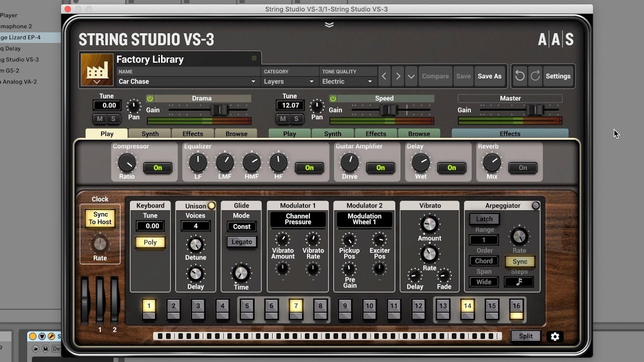
Task: Click the Arpeggiator Rate knob
Action: (519, 236)
